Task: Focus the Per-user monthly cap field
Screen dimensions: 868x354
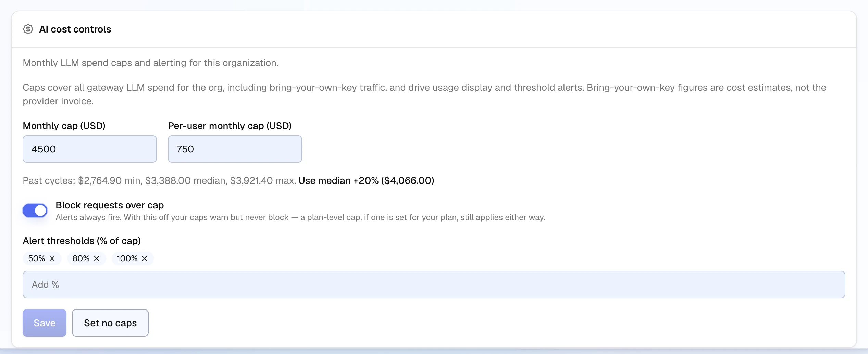Action: tap(235, 149)
